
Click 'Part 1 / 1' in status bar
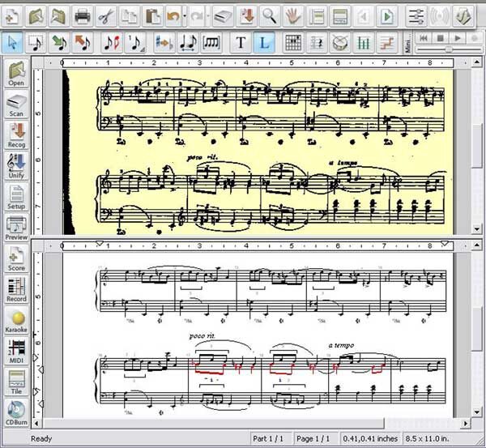point(268,439)
